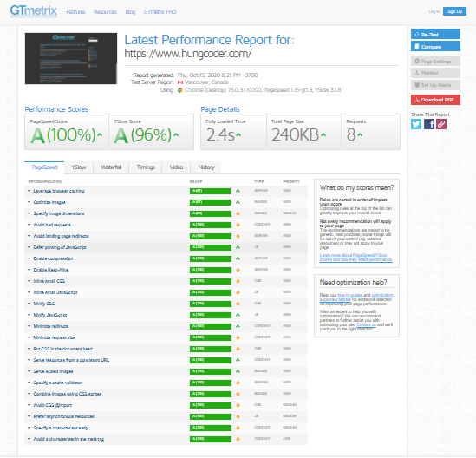Screen dimensions: 476x458
Task: Click the grade bar for Optimize images
Action: tap(210, 202)
